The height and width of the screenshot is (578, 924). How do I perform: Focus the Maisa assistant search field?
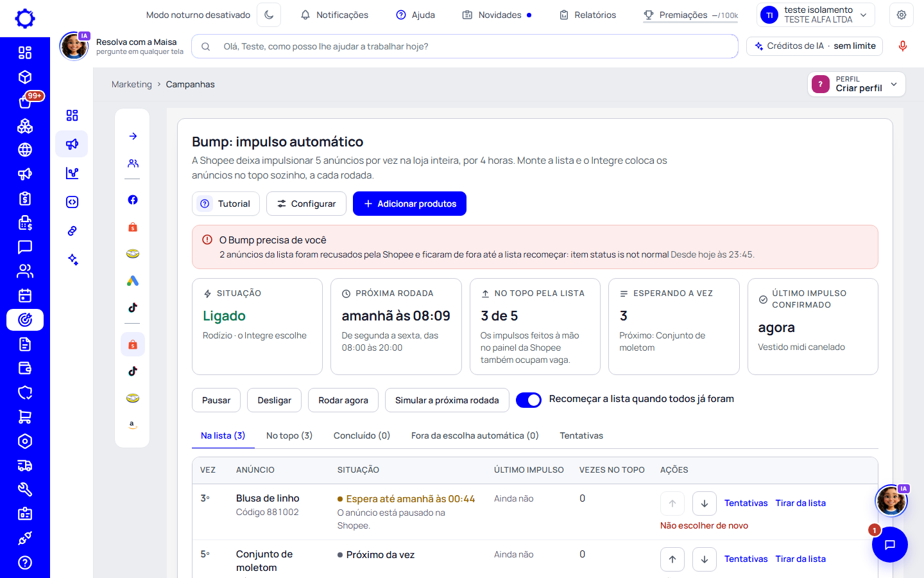pyautogui.click(x=465, y=46)
